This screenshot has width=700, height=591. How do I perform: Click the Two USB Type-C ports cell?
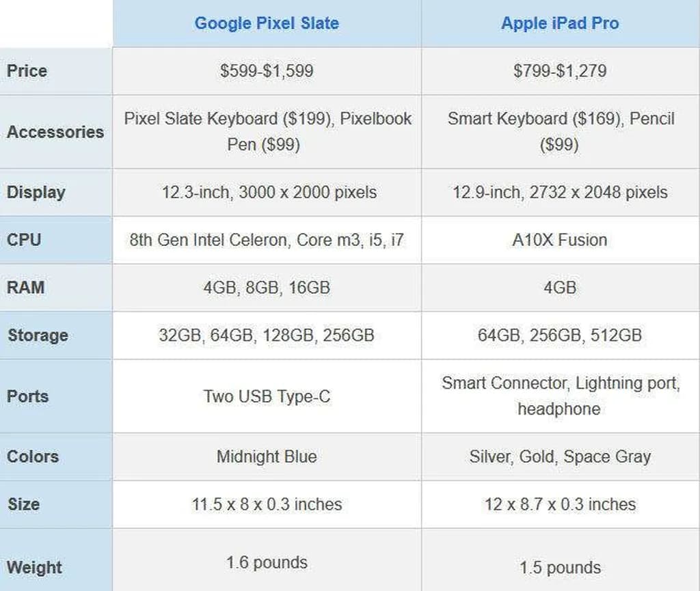coord(267,396)
